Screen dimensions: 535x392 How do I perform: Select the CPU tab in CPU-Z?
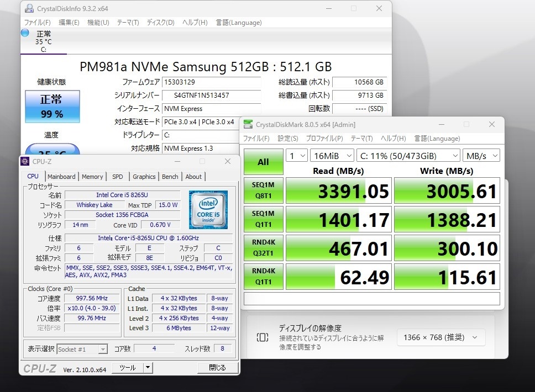33,176
